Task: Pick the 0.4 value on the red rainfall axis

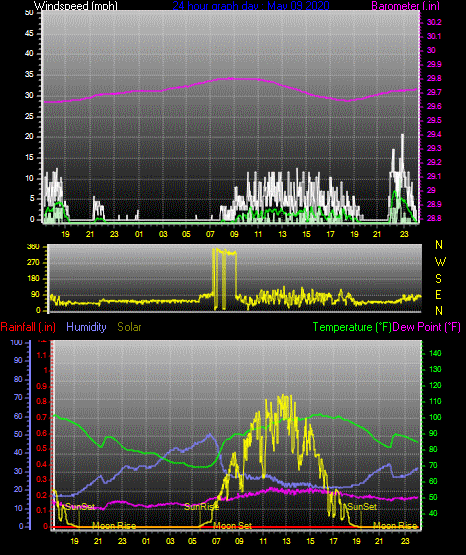Action: pyautogui.click(x=42, y=464)
